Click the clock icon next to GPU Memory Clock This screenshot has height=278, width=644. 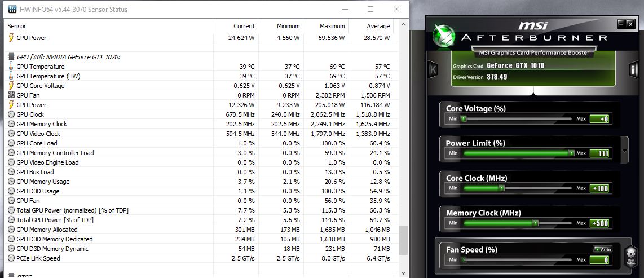(x=11, y=124)
